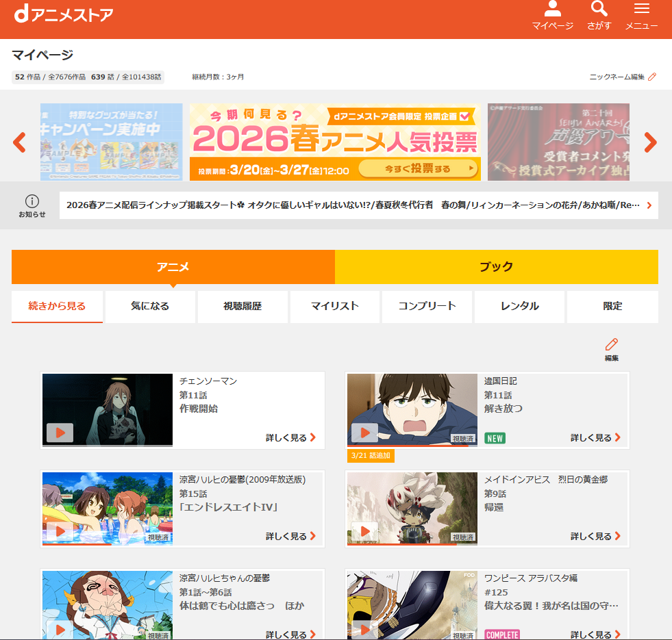This screenshot has width=672, height=640.
Task: Play 涼宮ハルヒちゃんの憂鬱 episode
Action: [60, 629]
